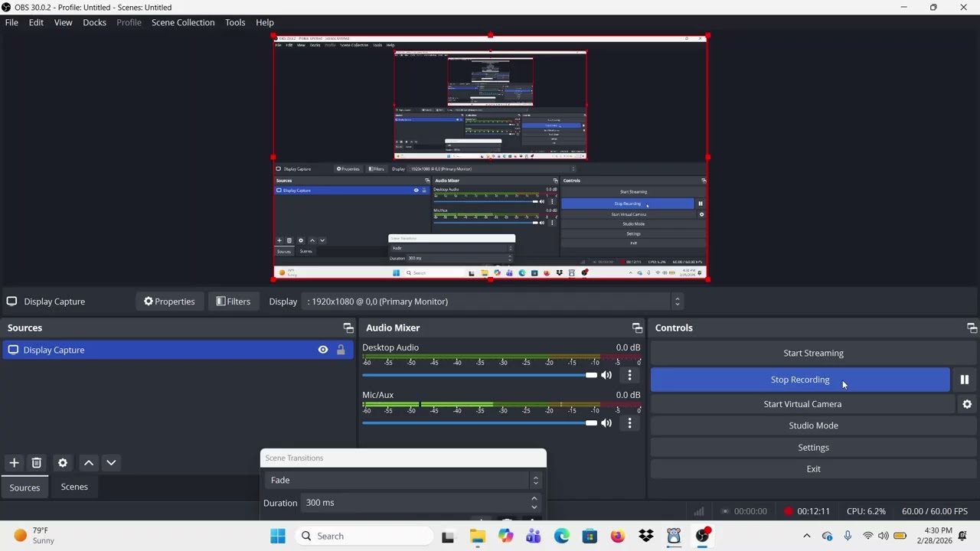Screen dimensions: 980x551
Task: Pop out the Sources dock panel
Action: point(348,328)
